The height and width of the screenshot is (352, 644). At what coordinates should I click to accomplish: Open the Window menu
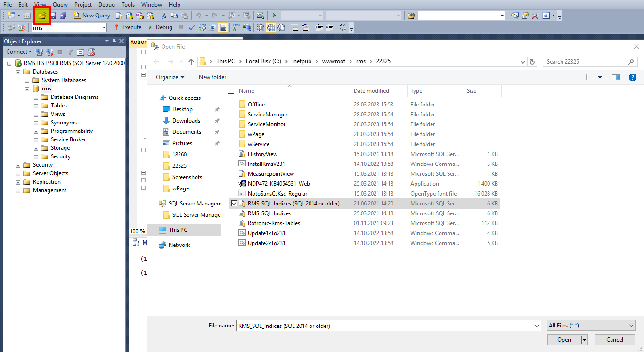point(152,5)
